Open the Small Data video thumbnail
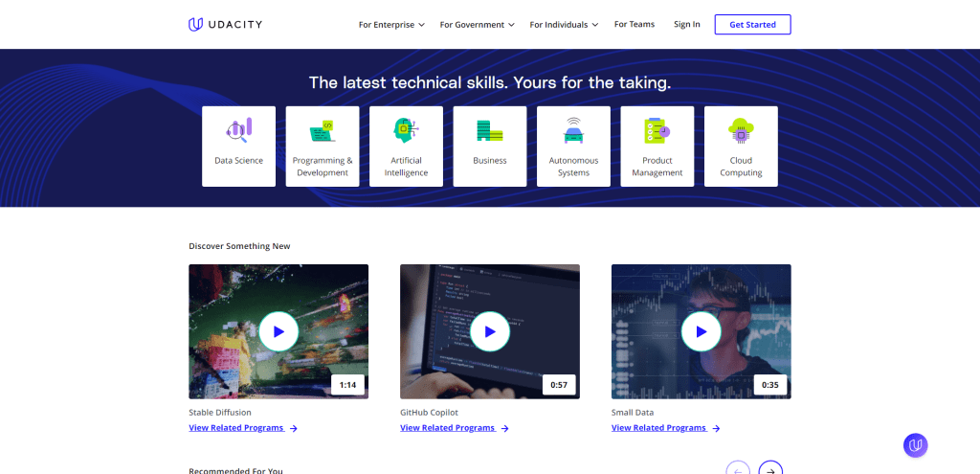Viewport: 980px width, 474px height. [x=702, y=331]
